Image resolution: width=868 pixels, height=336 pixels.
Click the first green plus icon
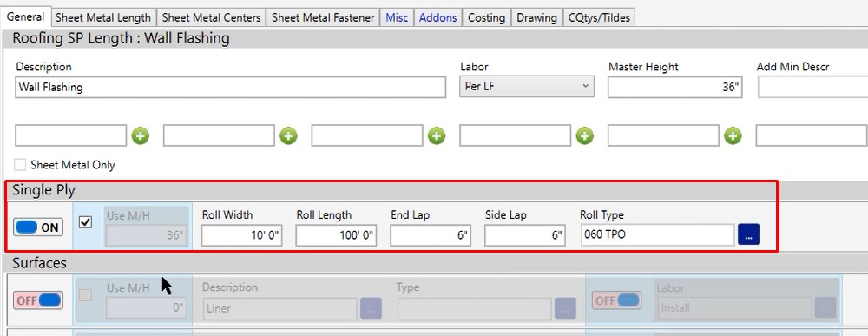140,135
